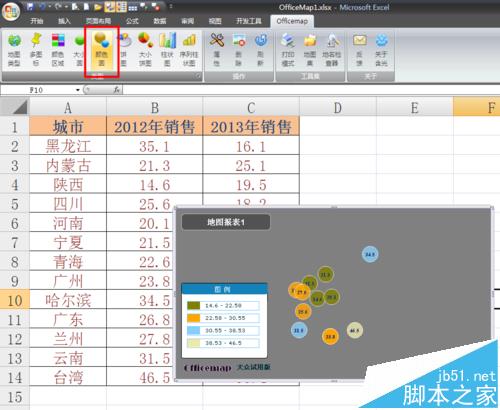Viewport: 500px width, 410px height.
Task: Open the 公式 ribbon tab
Action: pyautogui.click(x=132, y=21)
